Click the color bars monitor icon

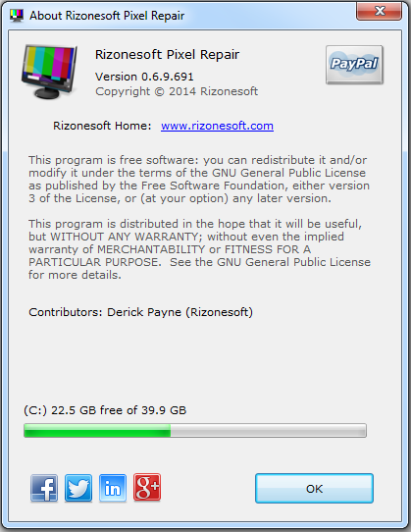point(49,72)
